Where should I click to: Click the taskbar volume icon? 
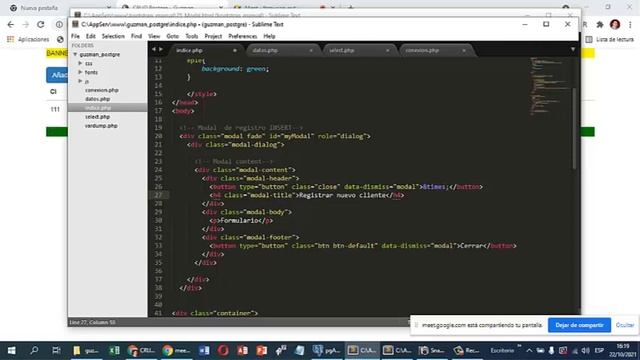[x=585, y=351]
